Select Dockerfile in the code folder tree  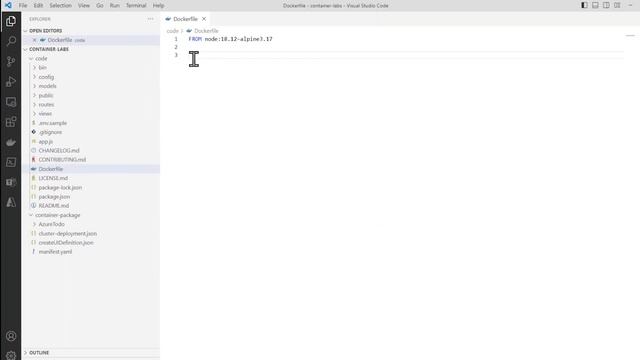(91, 169)
